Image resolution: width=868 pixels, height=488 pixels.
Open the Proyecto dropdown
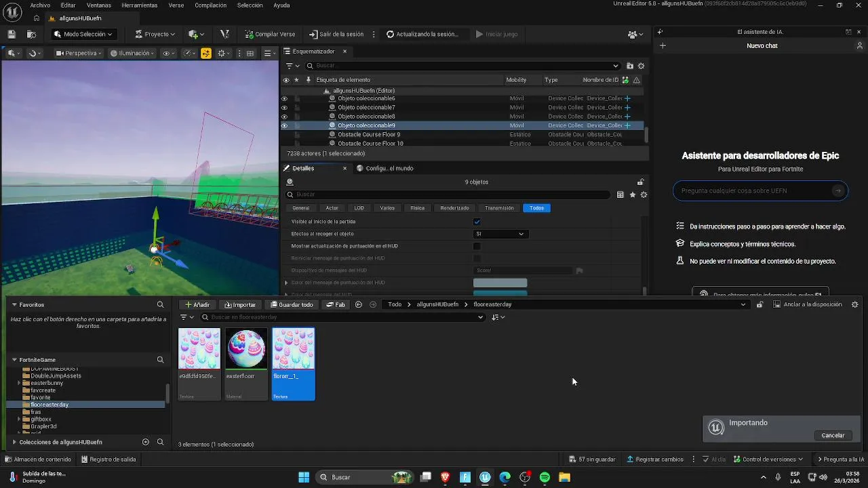coord(155,34)
